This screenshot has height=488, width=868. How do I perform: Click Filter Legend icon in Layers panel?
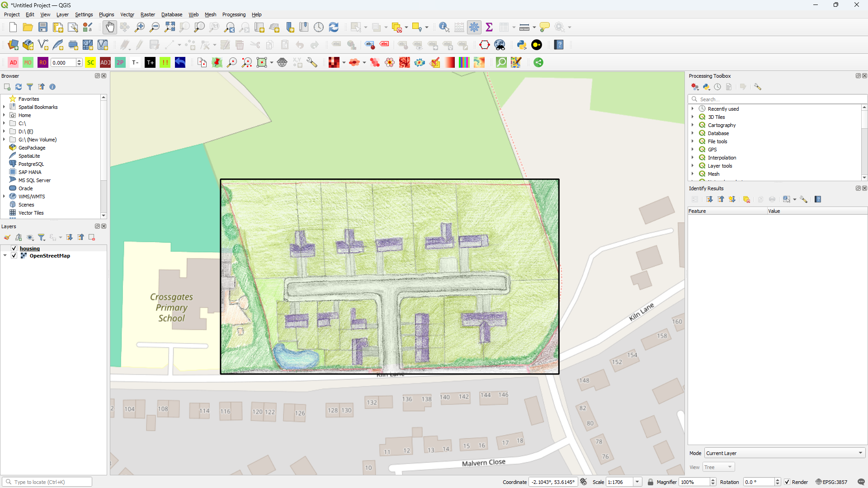[42, 237]
